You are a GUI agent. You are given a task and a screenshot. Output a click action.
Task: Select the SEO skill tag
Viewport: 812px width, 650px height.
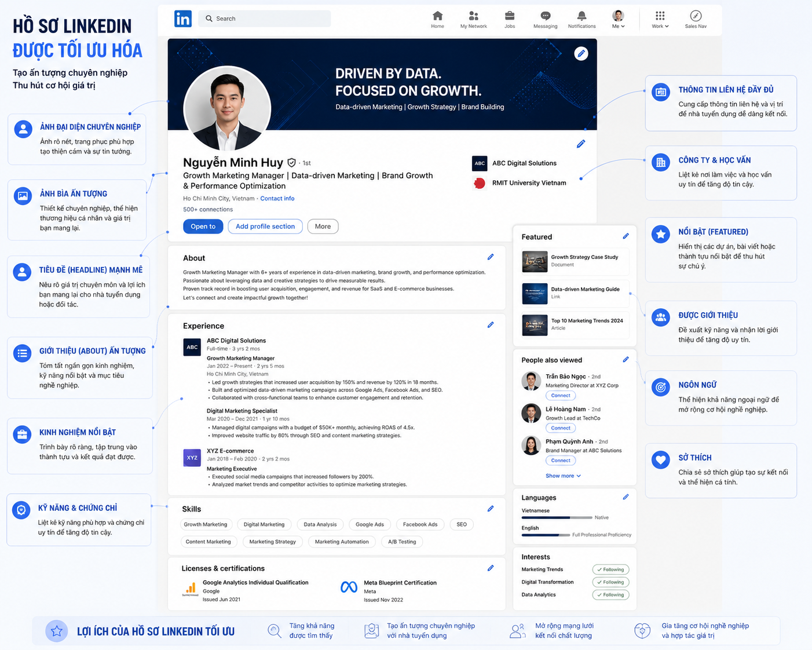coord(462,524)
